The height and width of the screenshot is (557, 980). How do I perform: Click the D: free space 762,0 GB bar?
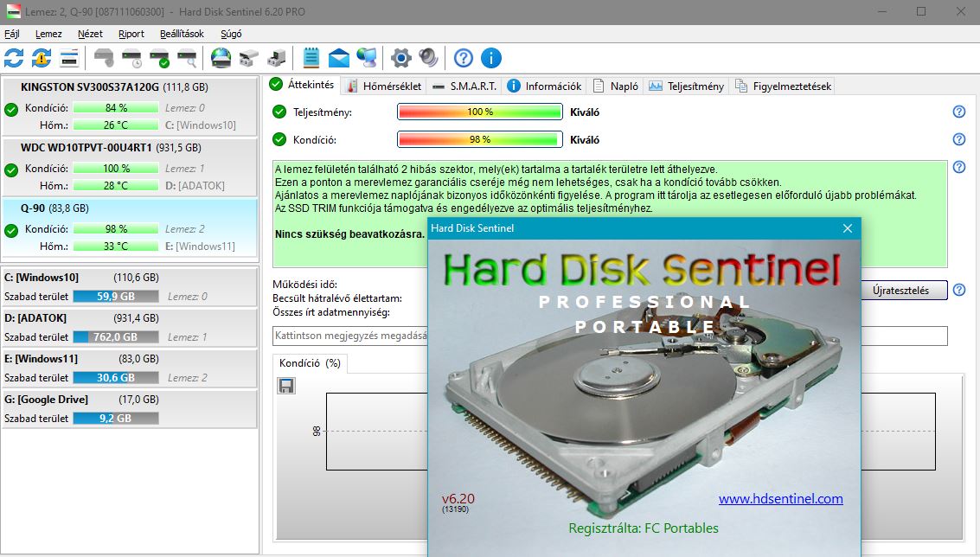click(116, 337)
